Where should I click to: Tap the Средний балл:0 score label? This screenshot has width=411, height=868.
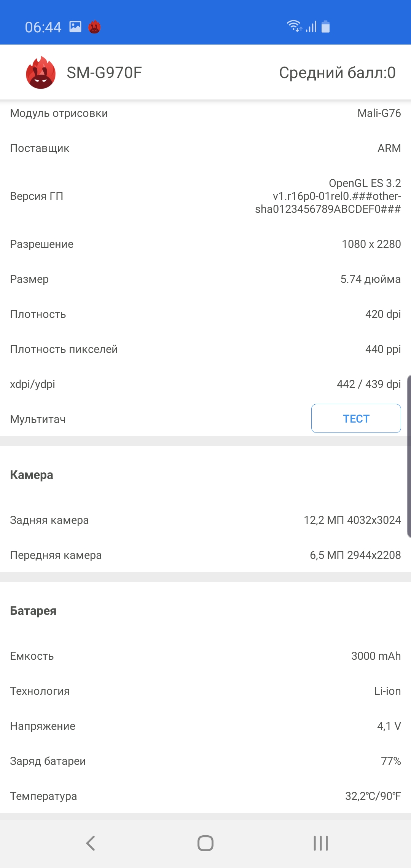click(x=337, y=73)
